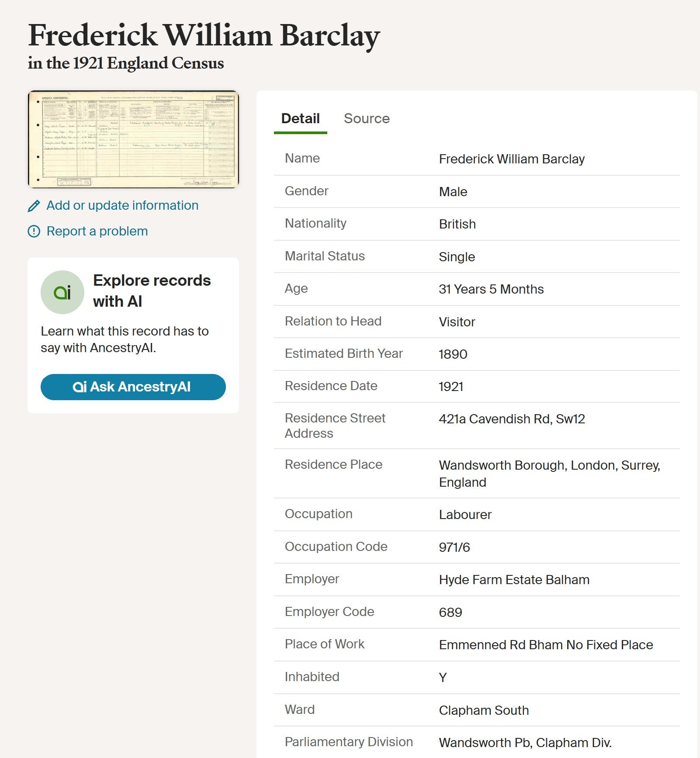Click the Hyde Farm Estate Balham employer

point(514,580)
